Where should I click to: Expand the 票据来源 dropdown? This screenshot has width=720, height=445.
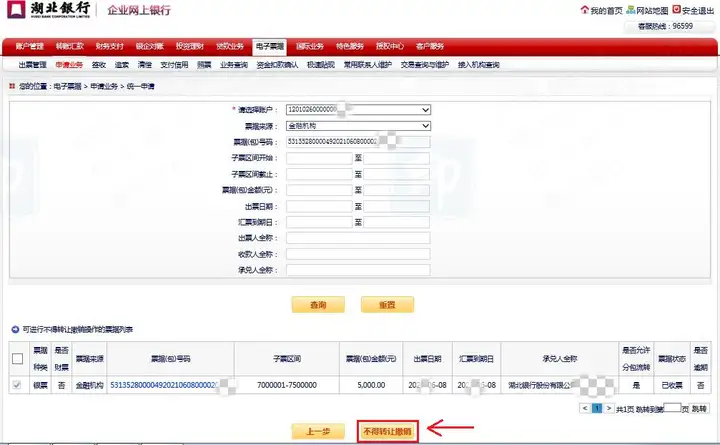[357, 126]
